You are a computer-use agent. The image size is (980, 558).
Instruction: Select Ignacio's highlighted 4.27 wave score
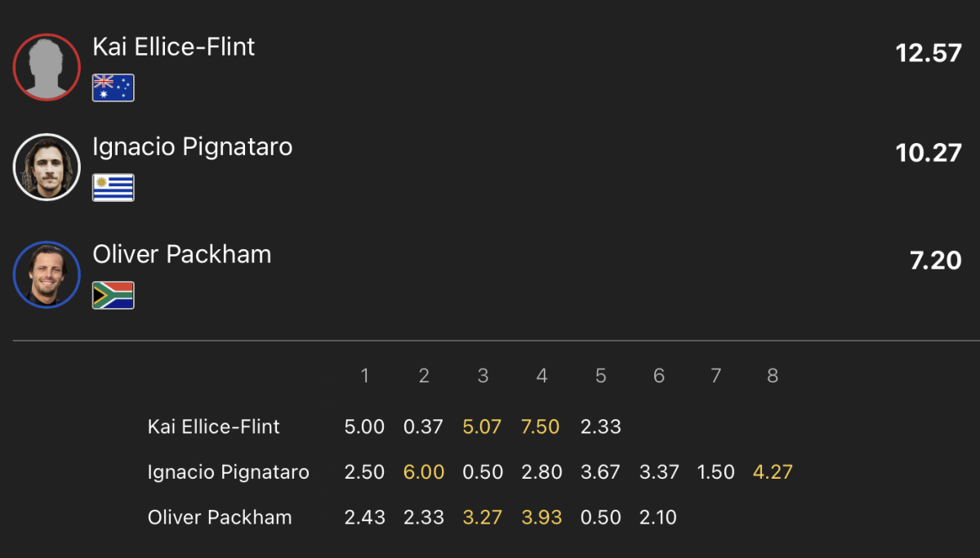point(773,472)
